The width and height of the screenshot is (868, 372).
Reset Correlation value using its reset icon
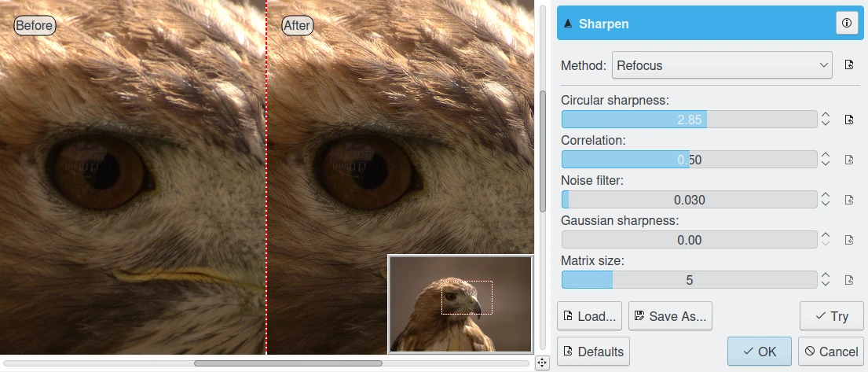(x=848, y=160)
